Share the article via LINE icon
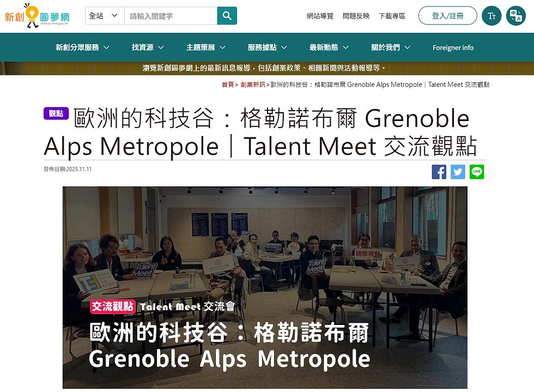The width and height of the screenshot is (534, 392). point(476,172)
